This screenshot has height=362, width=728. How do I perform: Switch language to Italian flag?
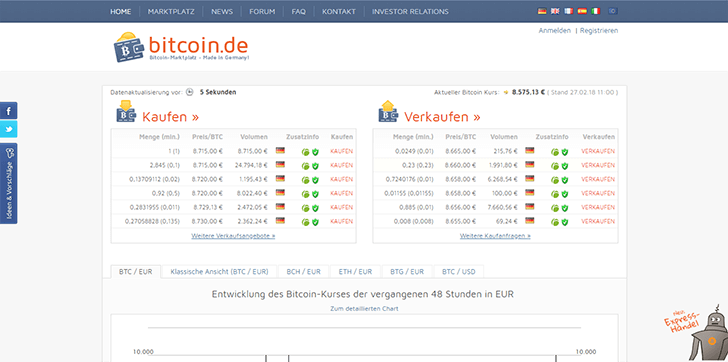coord(596,11)
